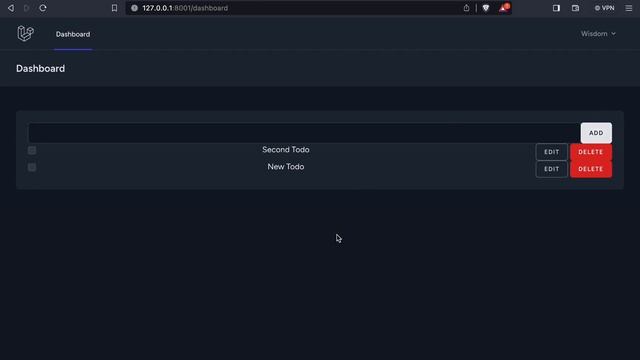Click the ADD button
Screen dimensions: 640x360
click(596, 133)
